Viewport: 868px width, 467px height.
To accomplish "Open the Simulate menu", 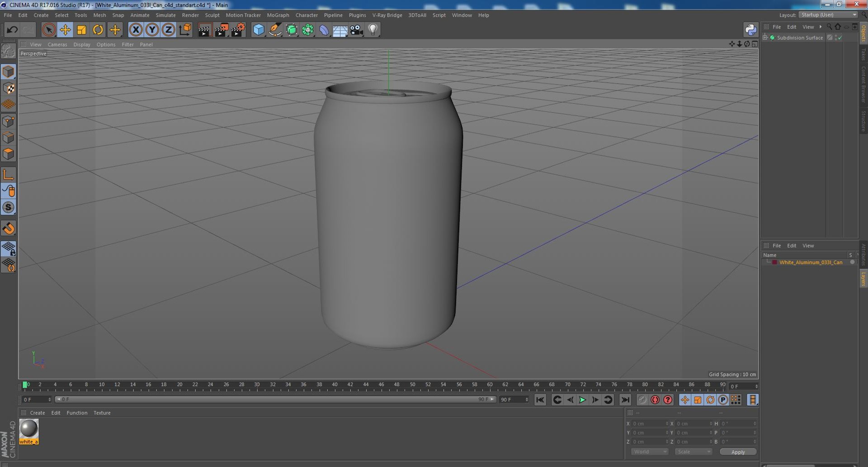I will point(165,15).
